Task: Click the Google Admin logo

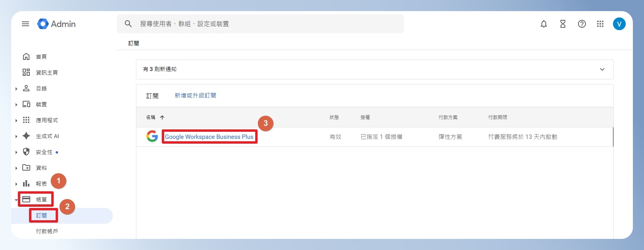Action: [56, 24]
